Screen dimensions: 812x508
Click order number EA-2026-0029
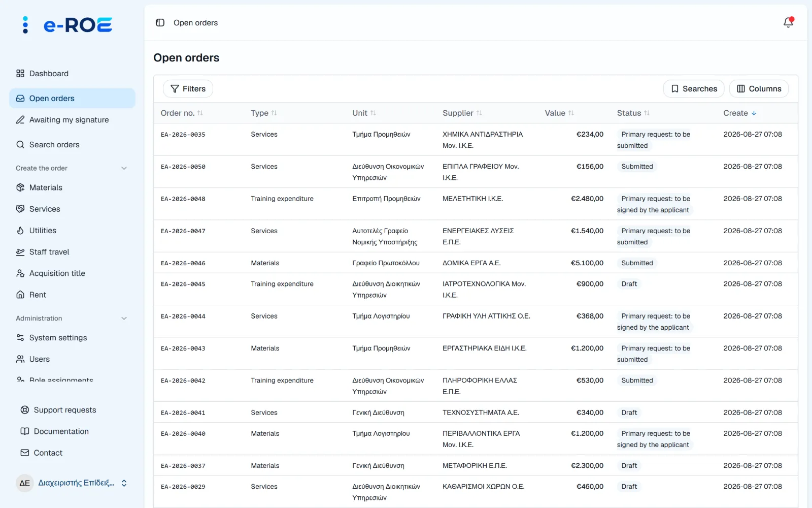coord(183,487)
